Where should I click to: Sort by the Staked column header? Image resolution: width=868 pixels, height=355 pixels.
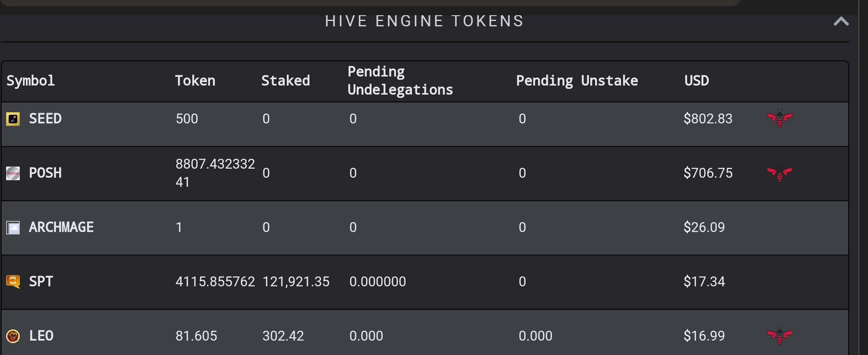click(286, 81)
